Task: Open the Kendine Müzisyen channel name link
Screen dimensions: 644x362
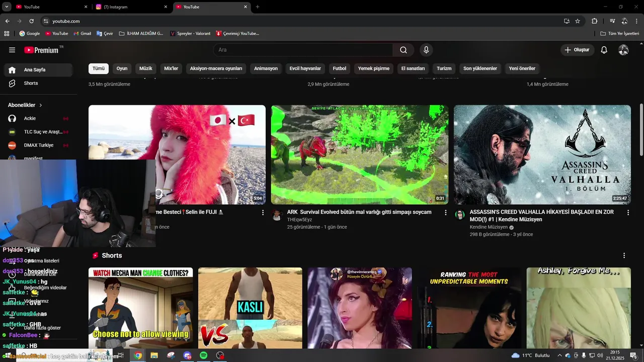Action: pyautogui.click(x=489, y=227)
